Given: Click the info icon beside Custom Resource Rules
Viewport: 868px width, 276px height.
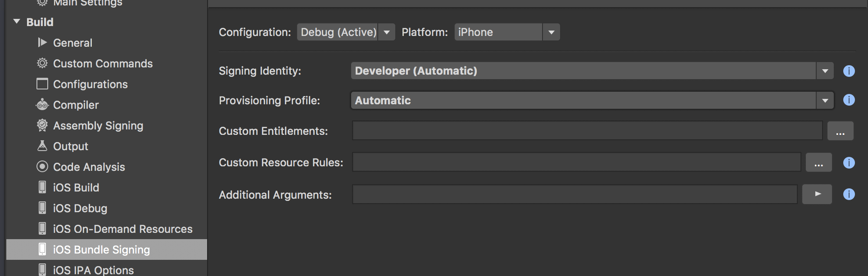Looking at the screenshot, I should [x=849, y=163].
